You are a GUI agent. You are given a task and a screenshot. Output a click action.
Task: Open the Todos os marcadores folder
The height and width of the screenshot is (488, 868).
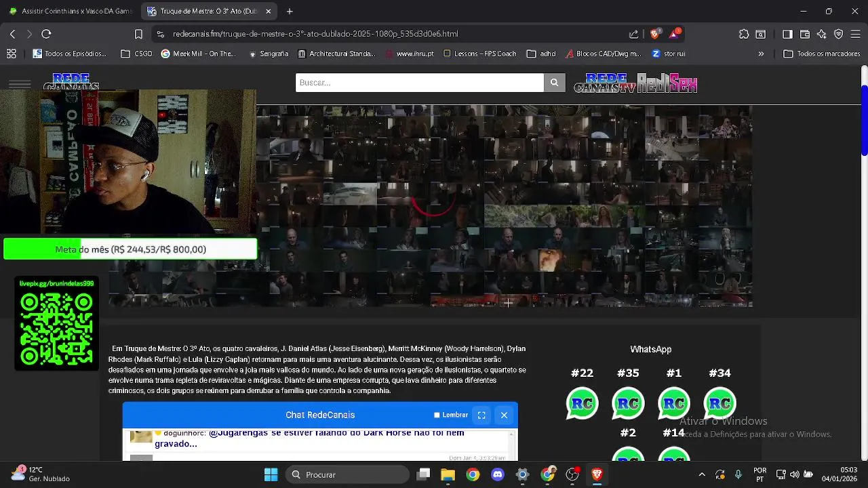tap(823, 54)
